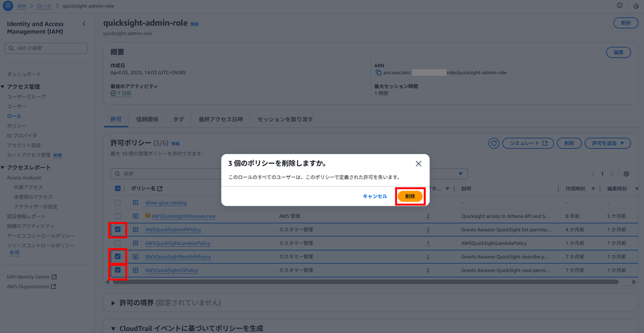Viewport: 644px width, 333px height.
Task: Click the 削除 button in the policies toolbar
Action: [569, 143]
